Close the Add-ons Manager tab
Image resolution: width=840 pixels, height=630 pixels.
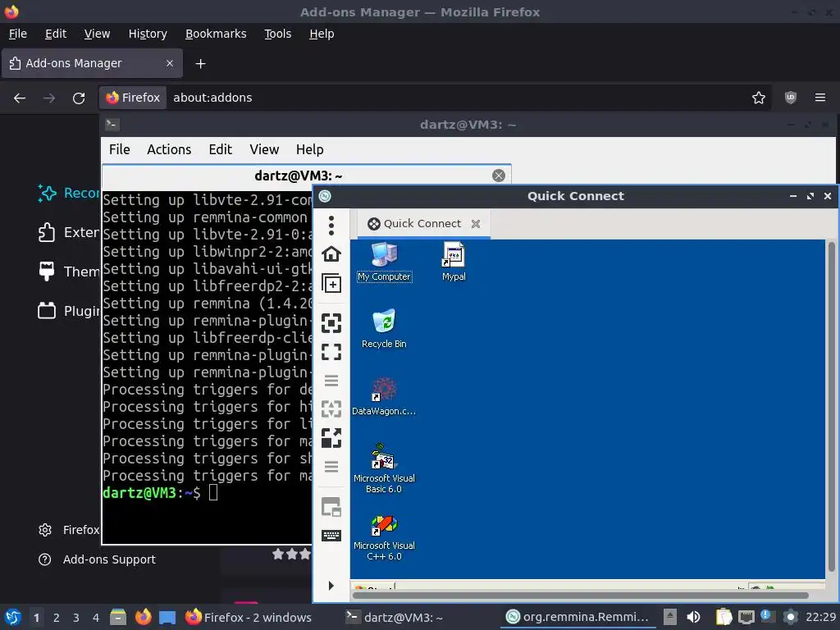coord(169,63)
